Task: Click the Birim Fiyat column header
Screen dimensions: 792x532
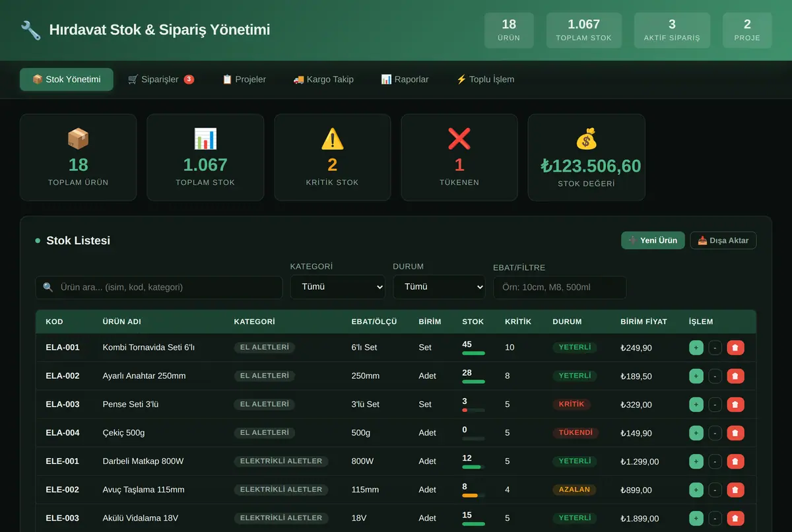Action: coord(643,321)
